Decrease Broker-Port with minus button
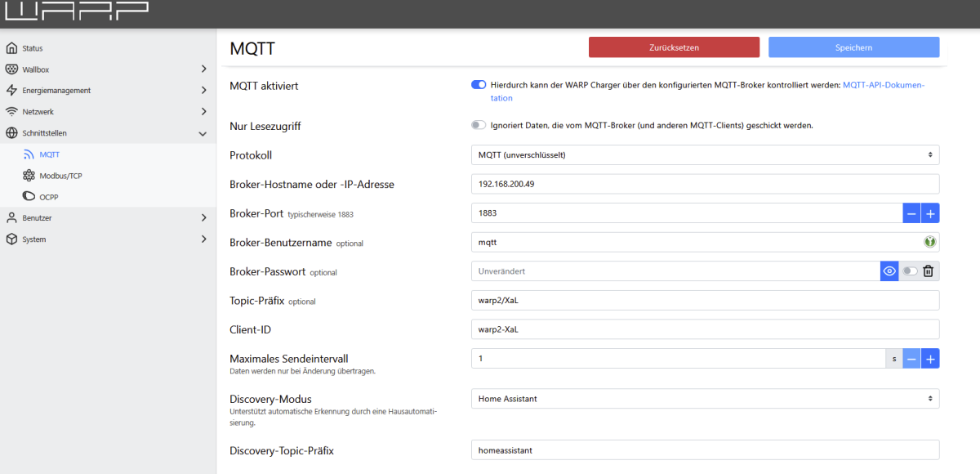 [x=911, y=213]
